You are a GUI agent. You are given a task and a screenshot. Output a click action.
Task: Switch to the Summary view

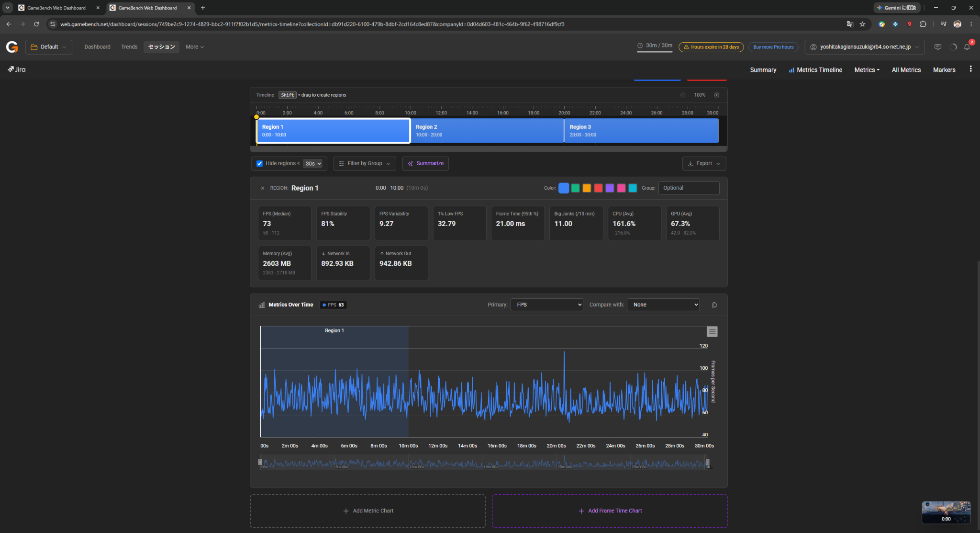tap(763, 70)
